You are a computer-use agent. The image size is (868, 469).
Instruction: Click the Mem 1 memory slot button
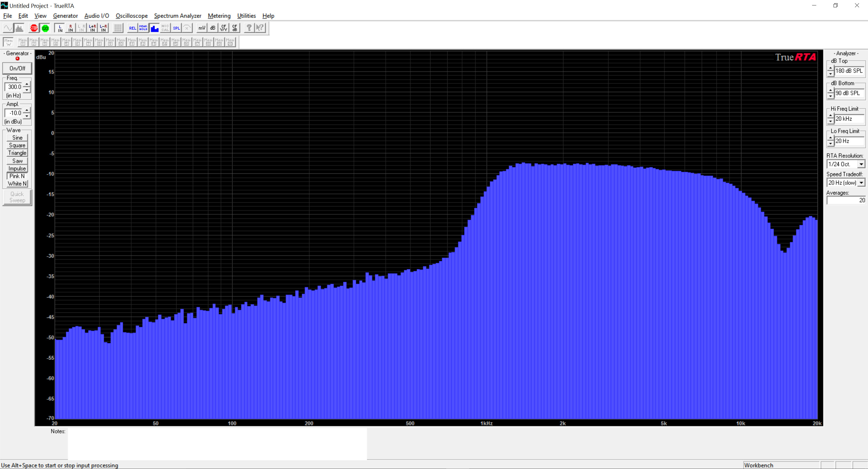(23, 42)
